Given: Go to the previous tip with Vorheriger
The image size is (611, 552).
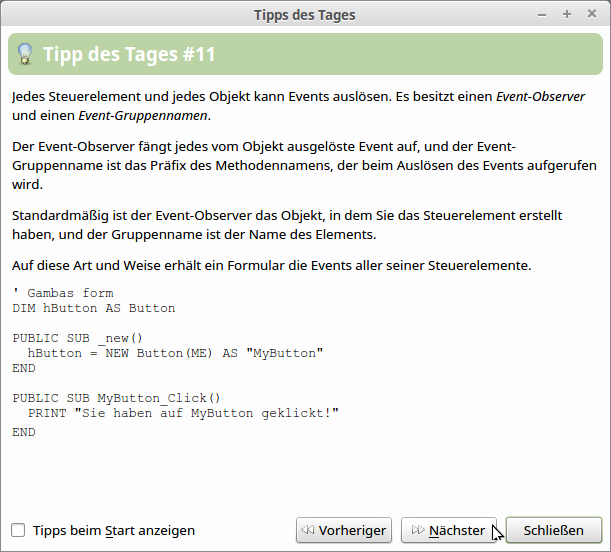Looking at the screenshot, I should [x=344, y=530].
